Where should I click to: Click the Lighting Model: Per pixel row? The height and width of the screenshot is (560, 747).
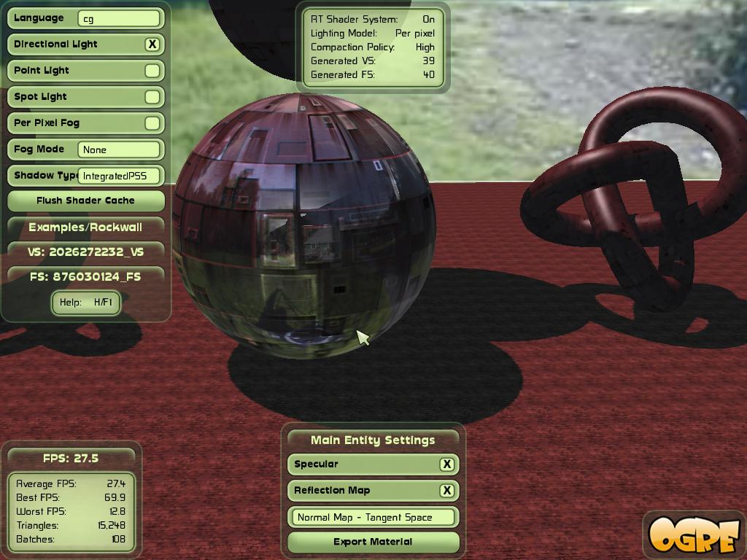pos(373,33)
